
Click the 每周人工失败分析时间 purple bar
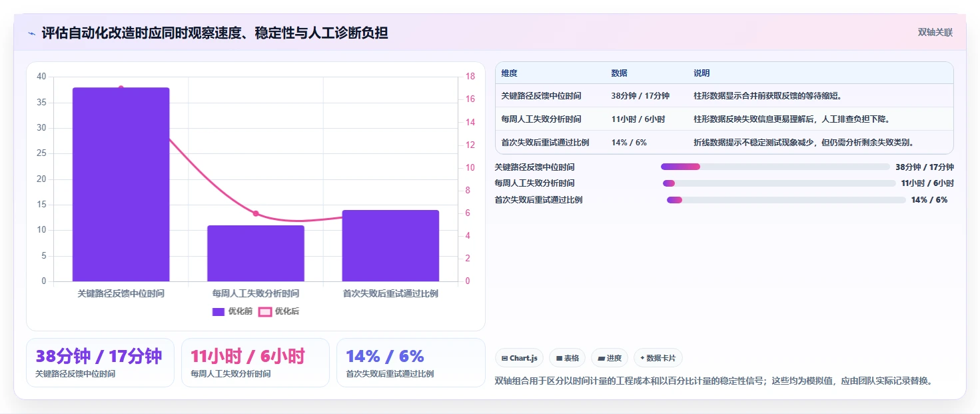[x=256, y=253]
